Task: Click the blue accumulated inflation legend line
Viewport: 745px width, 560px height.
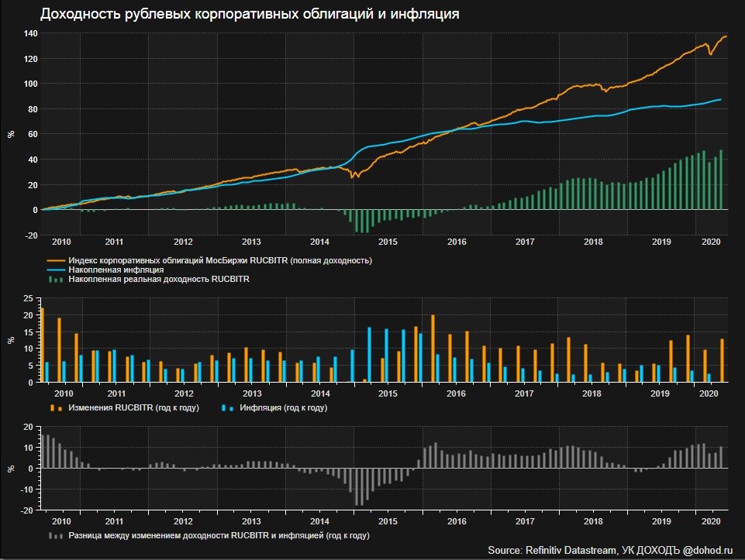Action: (x=56, y=270)
